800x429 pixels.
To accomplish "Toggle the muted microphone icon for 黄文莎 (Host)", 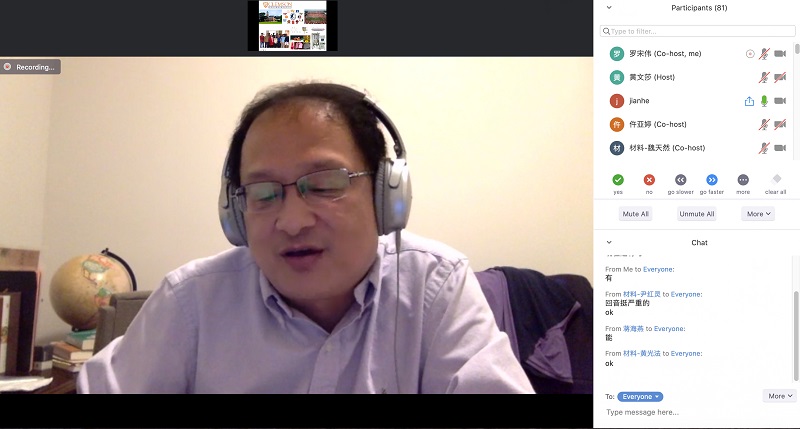I will [764, 77].
